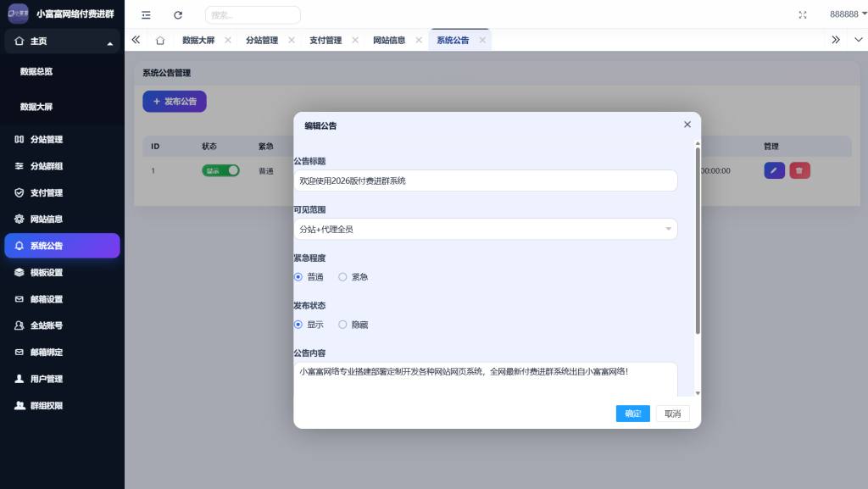Click 取消 to cancel editing
Screen dimensions: 868x489
click(x=672, y=414)
